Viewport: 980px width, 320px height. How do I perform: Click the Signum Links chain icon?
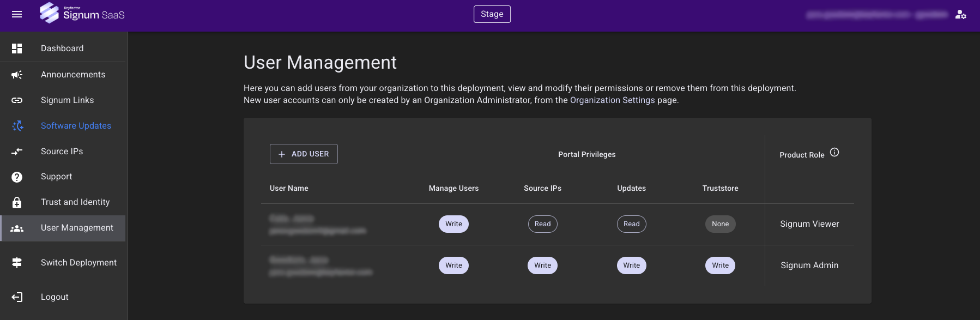pos(17,100)
